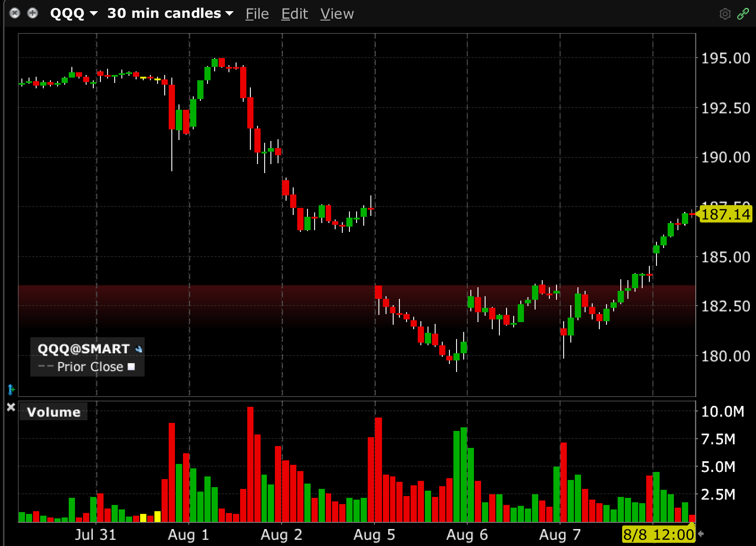Click the 195.00 price axis label
The image size is (756, 546).
[726, 58]
